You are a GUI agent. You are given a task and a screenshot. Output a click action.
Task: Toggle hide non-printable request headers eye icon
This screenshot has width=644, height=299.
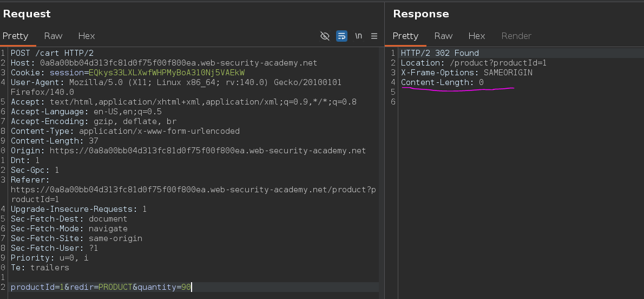point(325,36)
